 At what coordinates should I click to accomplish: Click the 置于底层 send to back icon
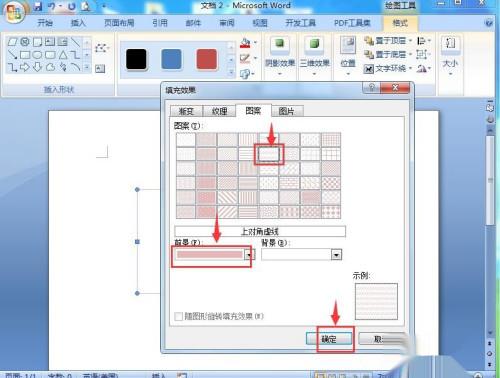369,54
